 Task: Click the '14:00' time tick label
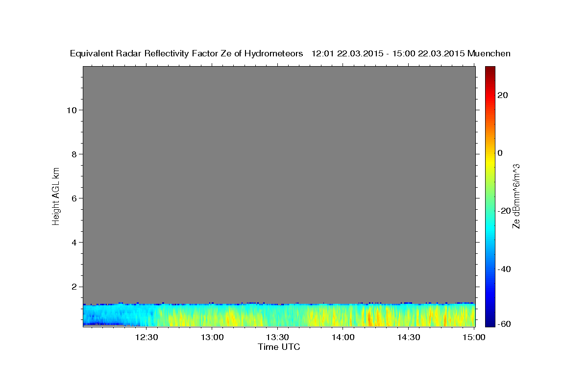pos(343,337)
